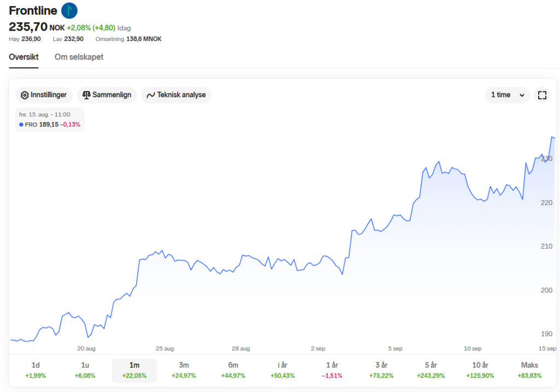Expand the 1 time interval dropdown

click(x=507, y=95)
